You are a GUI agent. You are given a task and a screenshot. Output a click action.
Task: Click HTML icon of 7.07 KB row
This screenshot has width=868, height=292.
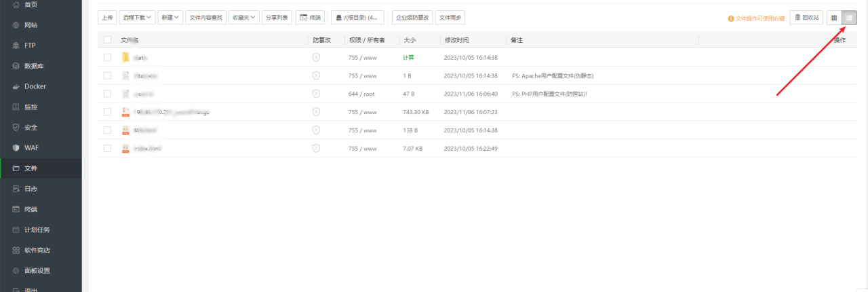pyautogui.click(x=125, y=148)
